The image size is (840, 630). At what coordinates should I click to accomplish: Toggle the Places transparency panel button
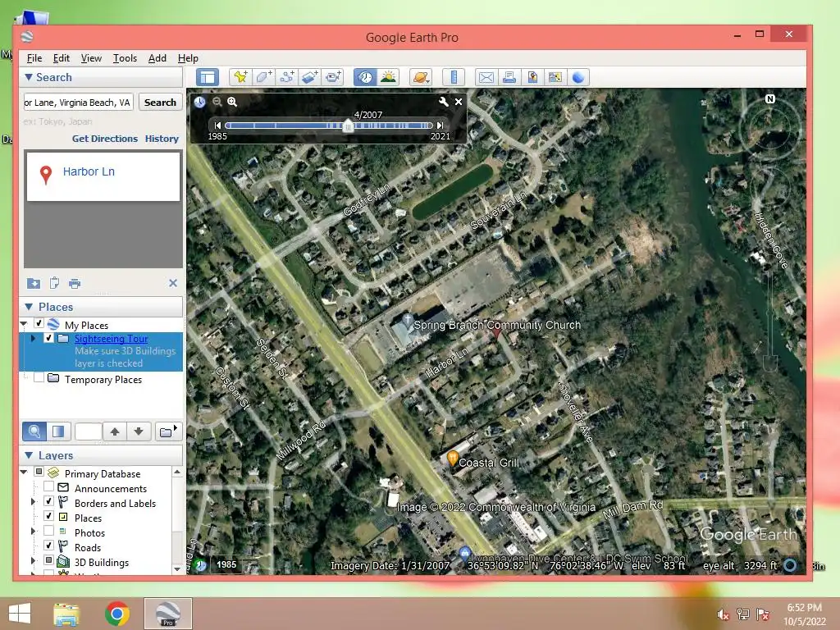(58, 431)
